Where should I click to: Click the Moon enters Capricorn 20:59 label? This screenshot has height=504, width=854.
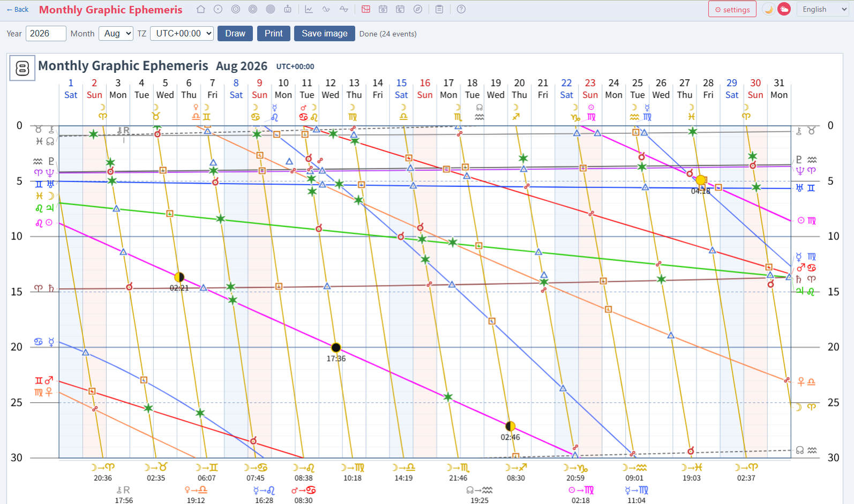point(575,472)
